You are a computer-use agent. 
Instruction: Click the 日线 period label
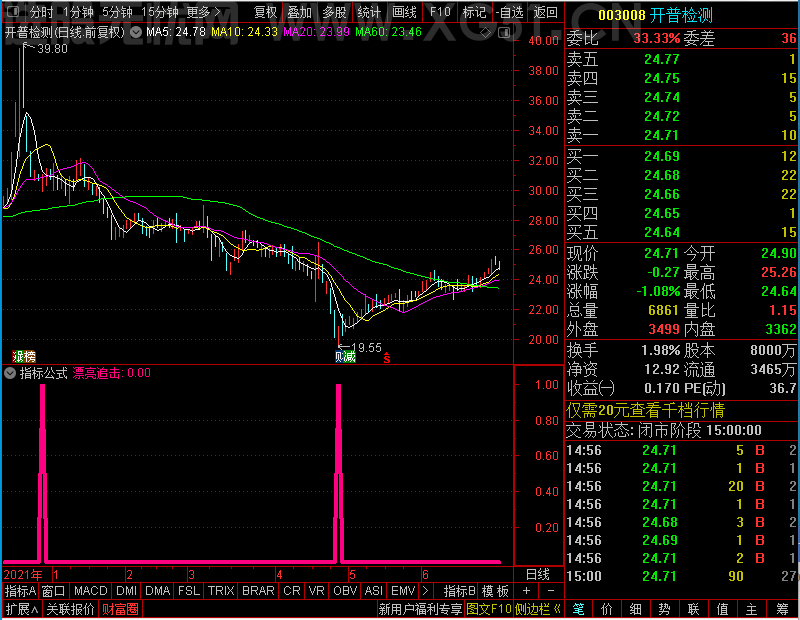(x=538, y=575)
